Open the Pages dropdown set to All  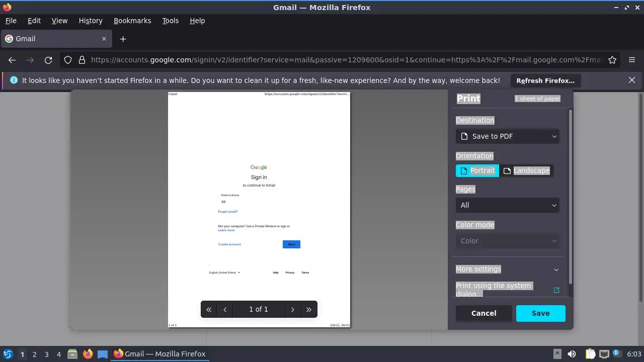coord(508,205)
